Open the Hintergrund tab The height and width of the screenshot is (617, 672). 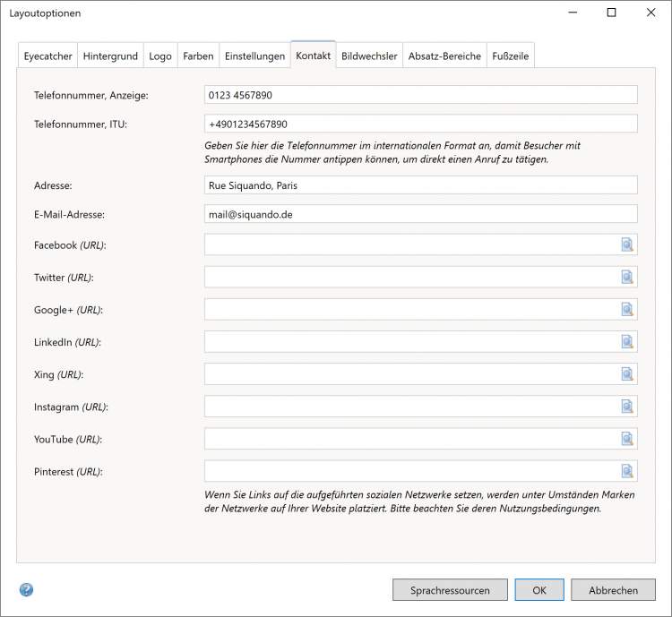[110, 56]
